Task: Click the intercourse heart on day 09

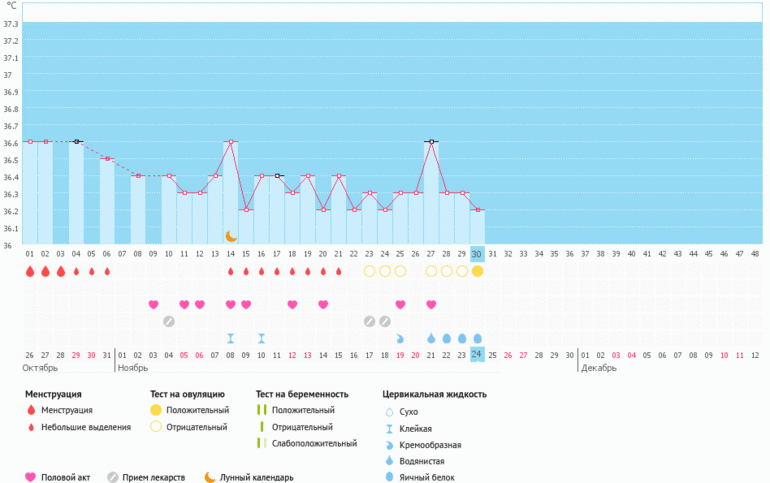Action: pos(153,304)
